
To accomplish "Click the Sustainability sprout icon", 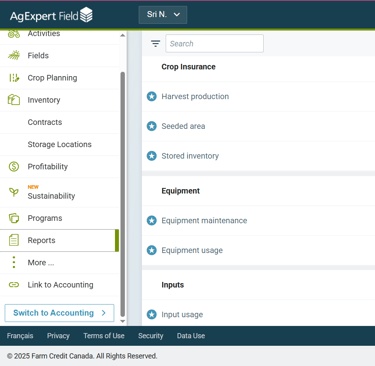I will [x=14, y=192].
